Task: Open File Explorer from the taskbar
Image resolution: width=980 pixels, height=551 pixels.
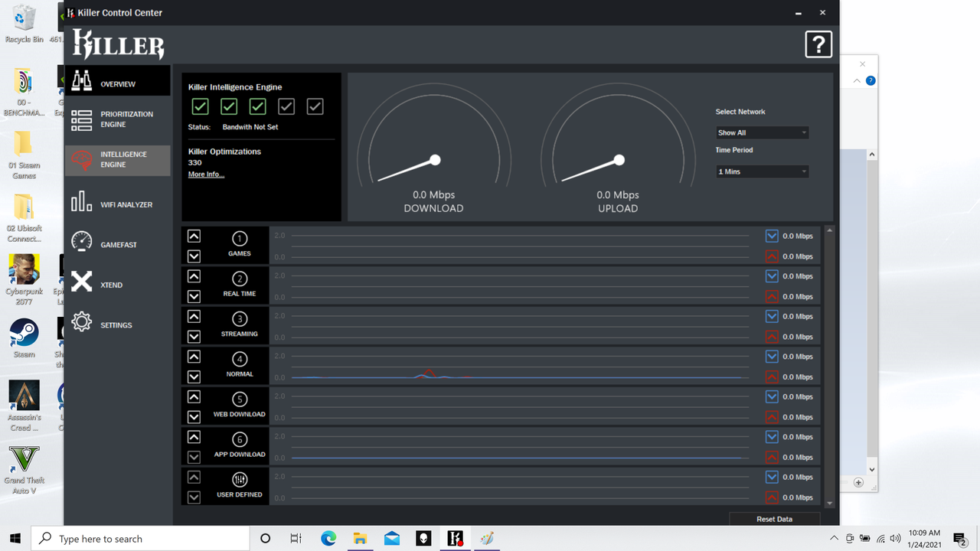Action: tap(360, 539)
